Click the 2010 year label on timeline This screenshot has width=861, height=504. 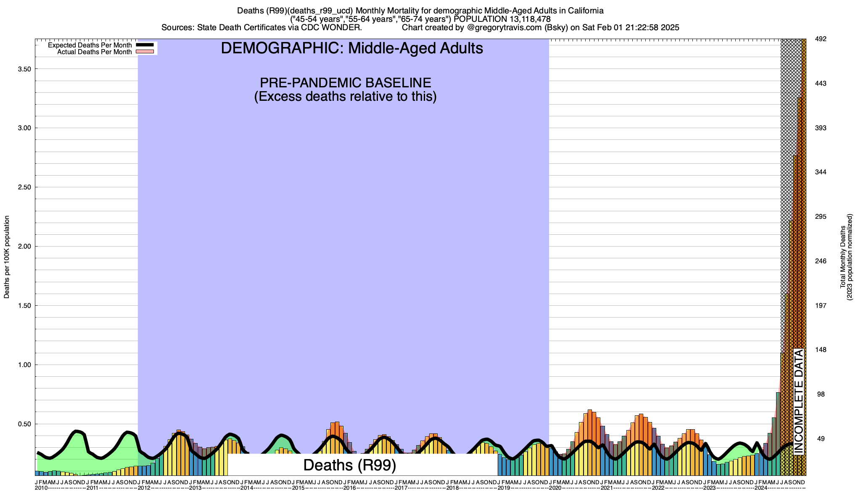tap(41, 488)
